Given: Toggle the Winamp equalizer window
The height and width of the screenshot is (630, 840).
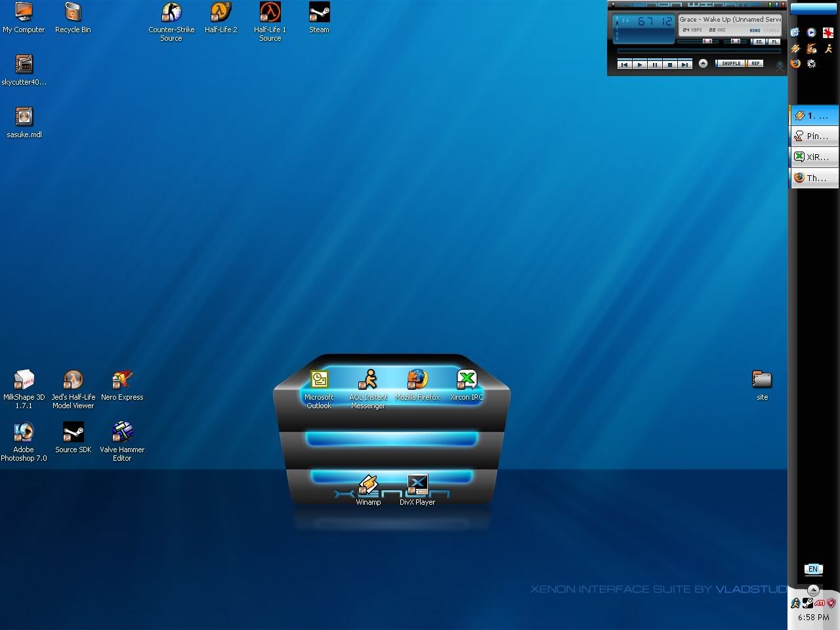Looking at the screenshot, I should [x=759, y=41].
